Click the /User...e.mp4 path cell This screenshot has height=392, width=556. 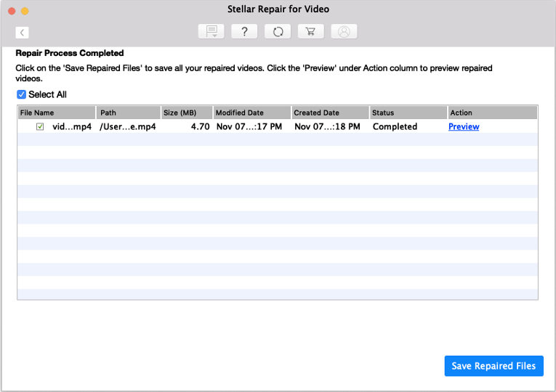[128, 126]
